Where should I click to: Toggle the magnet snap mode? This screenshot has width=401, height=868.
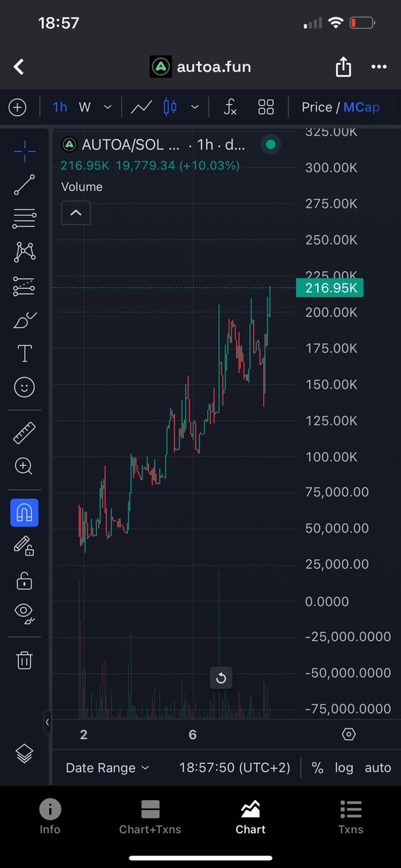coord(25,513)
